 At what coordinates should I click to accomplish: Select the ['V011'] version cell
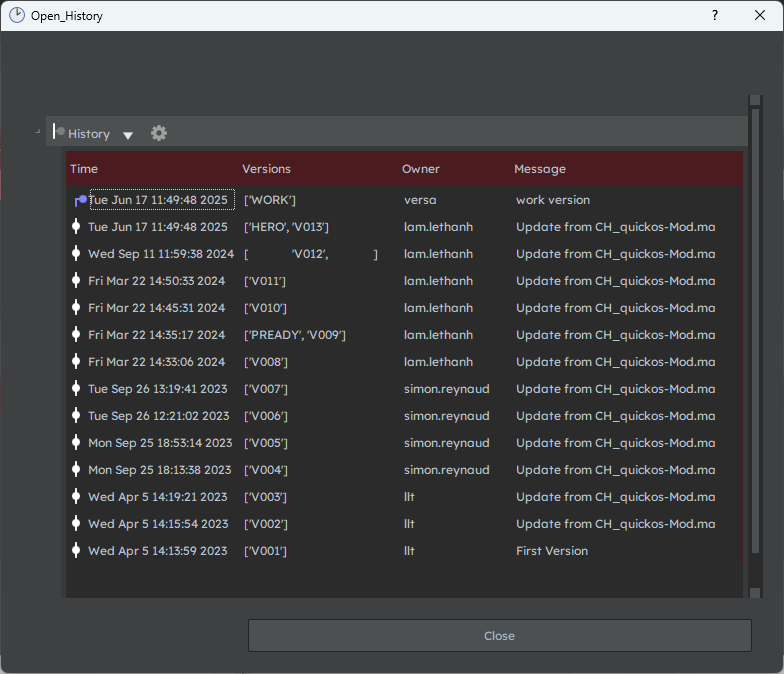pyautogui.click(x=265, y=281)
